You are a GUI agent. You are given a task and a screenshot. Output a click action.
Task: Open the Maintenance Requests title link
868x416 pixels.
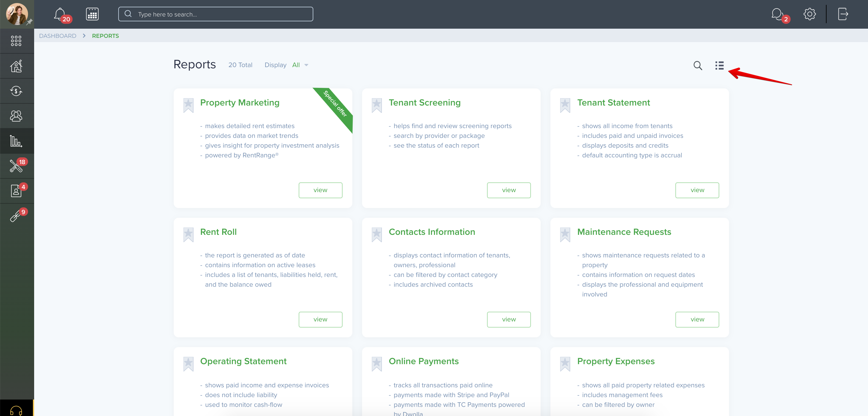pyautogui.click(x=624, y=232)
